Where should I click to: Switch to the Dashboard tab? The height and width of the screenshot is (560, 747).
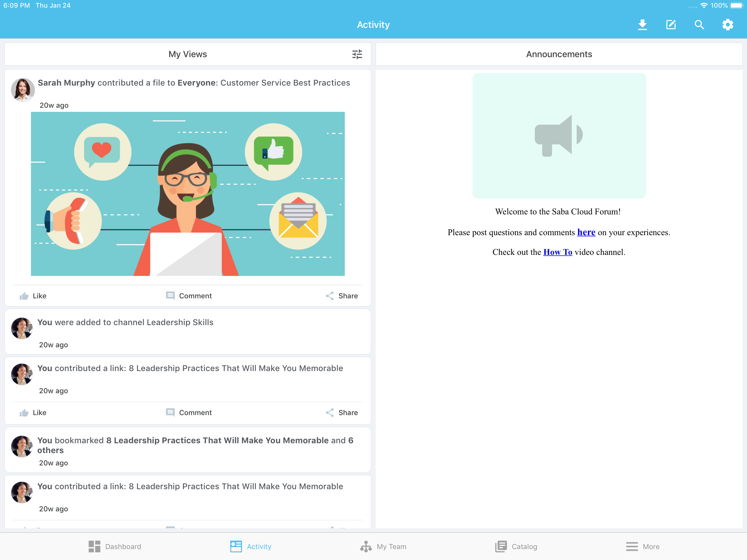click(x=115, y=546)
